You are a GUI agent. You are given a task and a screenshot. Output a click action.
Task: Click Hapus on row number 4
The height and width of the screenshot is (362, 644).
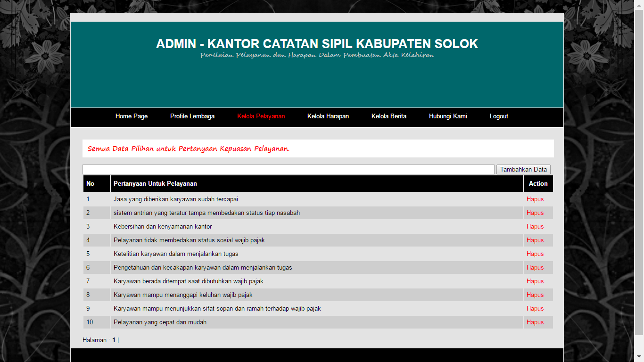coord(535,240)
